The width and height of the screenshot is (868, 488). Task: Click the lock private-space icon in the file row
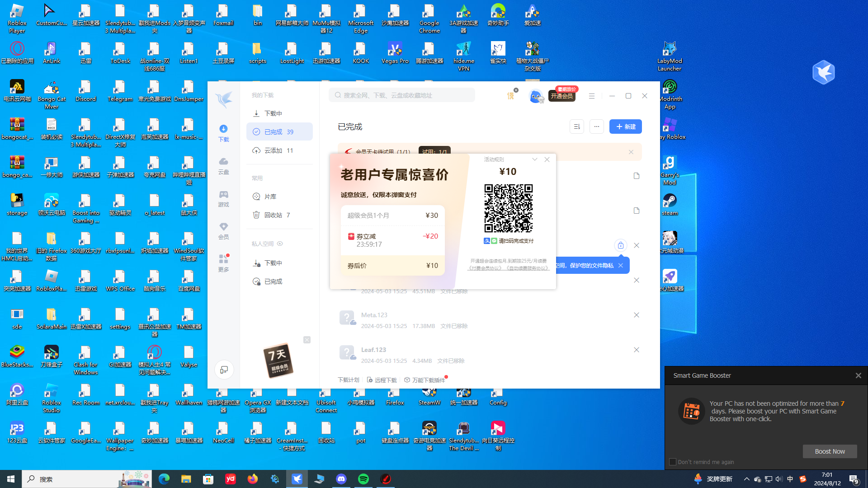point(620,245)
